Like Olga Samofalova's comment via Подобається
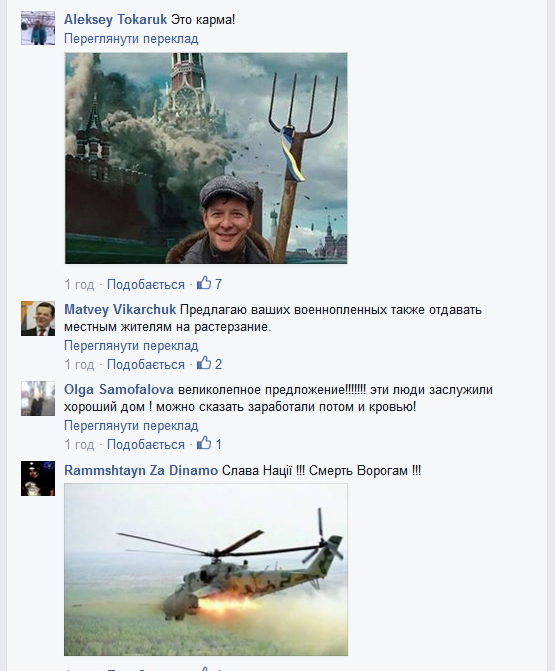 pyautogui.click(x=145, y=444)
